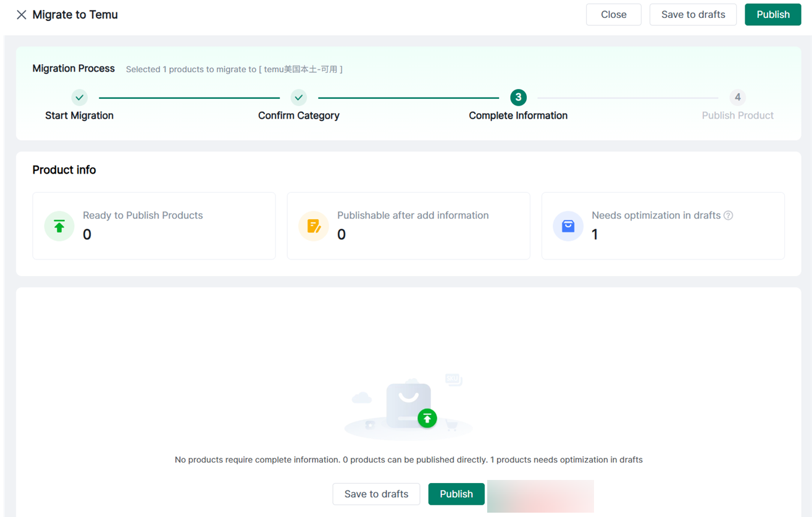The image size is (812, 517).
Task: Select the Publishable after add information card
Action: coord(408,225)
